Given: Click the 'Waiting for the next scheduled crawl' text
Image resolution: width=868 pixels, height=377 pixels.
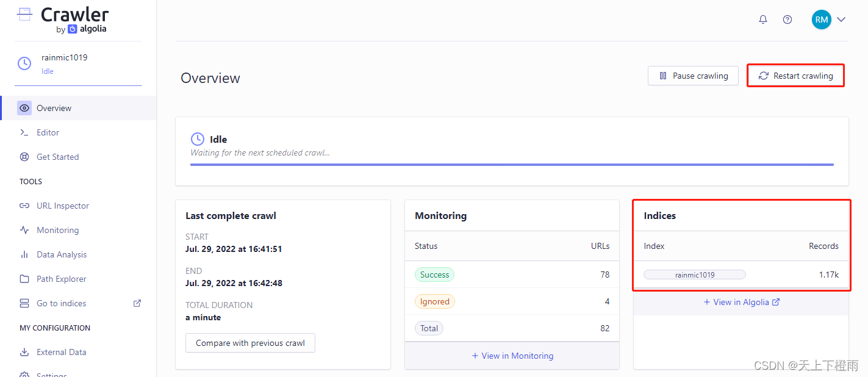Looking at the screenshot, I should pos(260,153).
